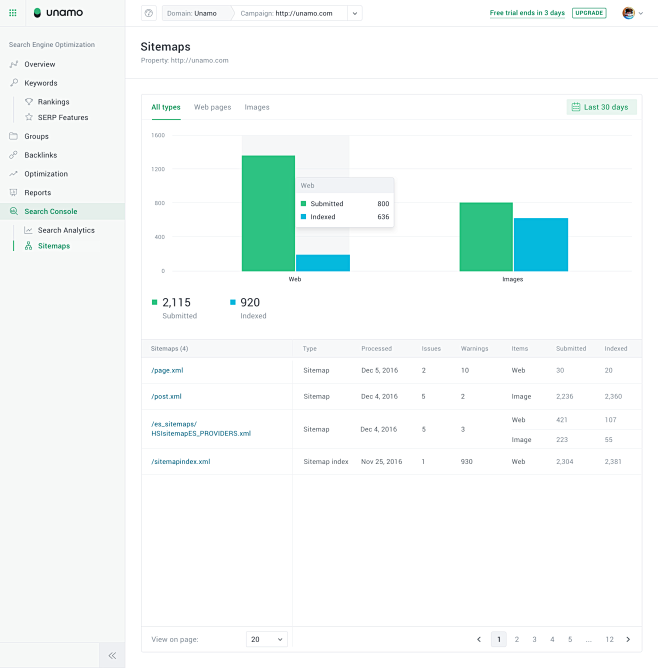
Task: Click the Backlinks chain icon
Action: 14,155
